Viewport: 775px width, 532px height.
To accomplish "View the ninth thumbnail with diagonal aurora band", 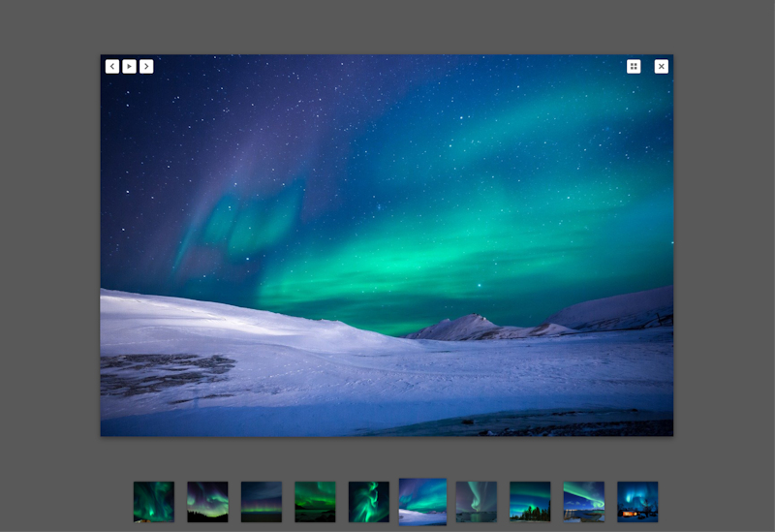I will (x=584, y=502).
